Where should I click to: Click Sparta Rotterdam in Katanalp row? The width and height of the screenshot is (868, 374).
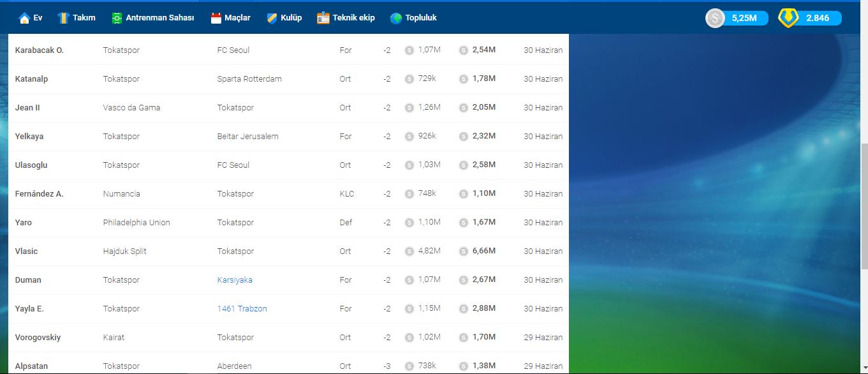tap(249, 79)
